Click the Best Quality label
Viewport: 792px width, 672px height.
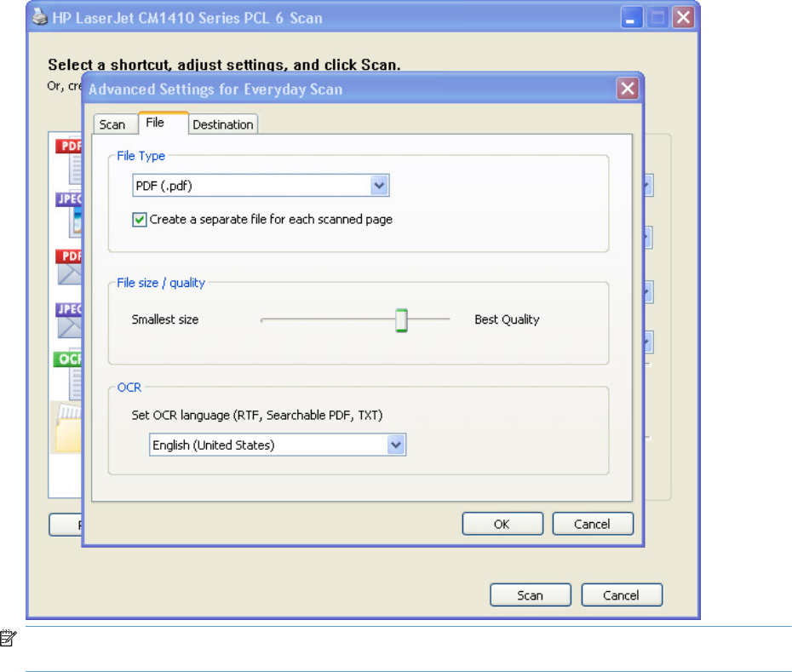507,319
